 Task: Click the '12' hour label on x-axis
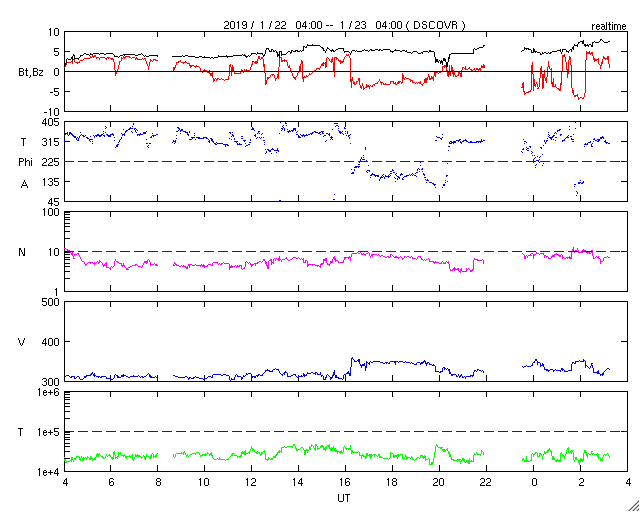251,483
